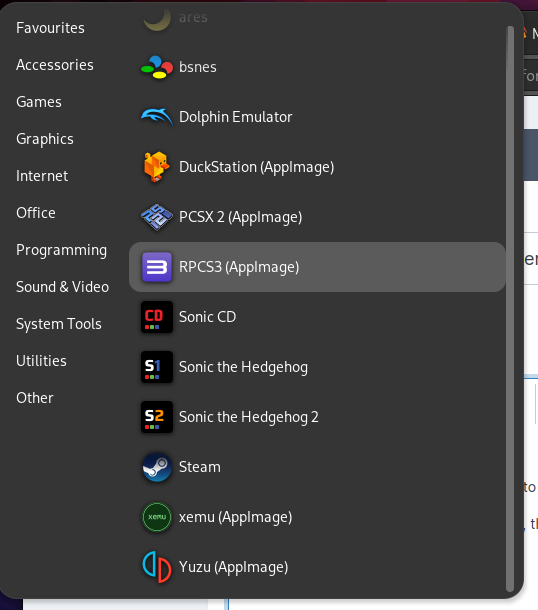Launch Sonic the Hedgehog text label
The width and height of the screenshot is (538, 610).
[x=244, y=367]
